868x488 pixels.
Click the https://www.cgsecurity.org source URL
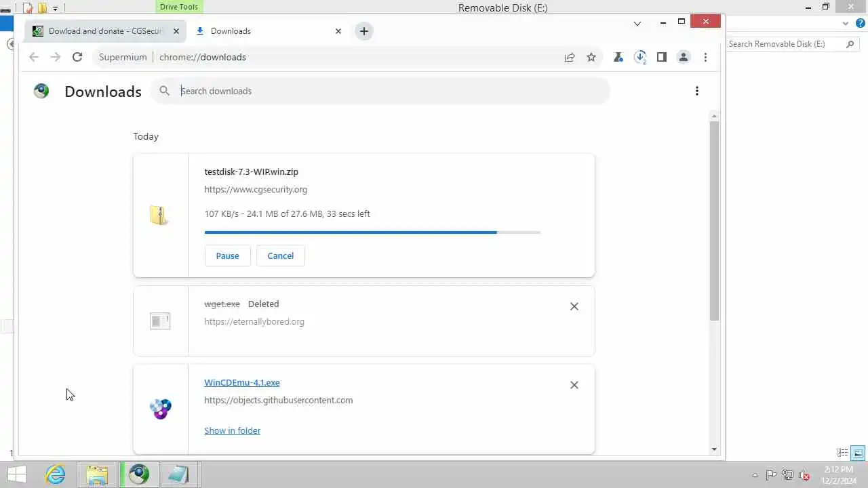pos(256,190)
